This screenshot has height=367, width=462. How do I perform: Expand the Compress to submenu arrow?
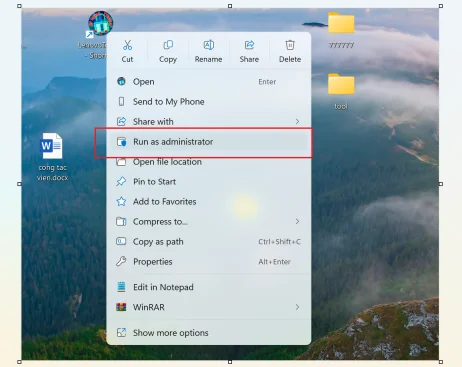point(297,221)
